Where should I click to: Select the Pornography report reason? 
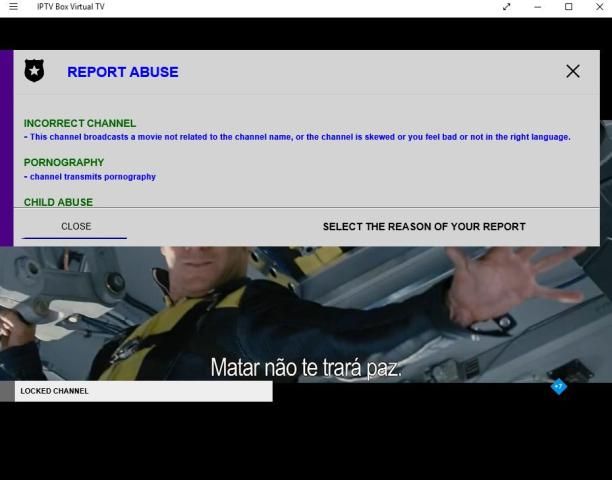click(x=64, y=162)
